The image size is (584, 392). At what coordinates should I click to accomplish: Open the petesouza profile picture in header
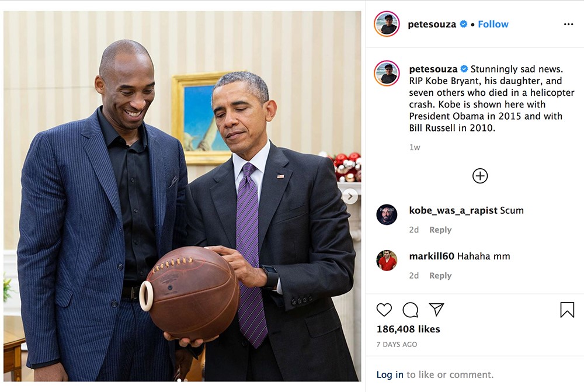387,24
